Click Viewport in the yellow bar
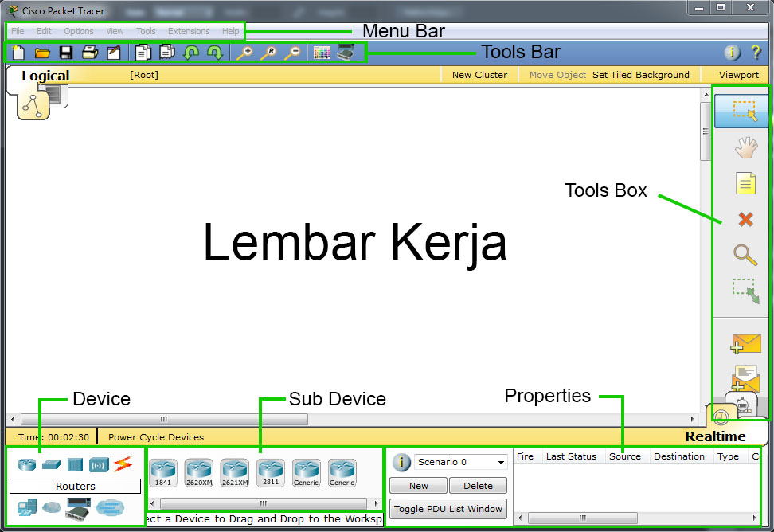 coord(738,75)
